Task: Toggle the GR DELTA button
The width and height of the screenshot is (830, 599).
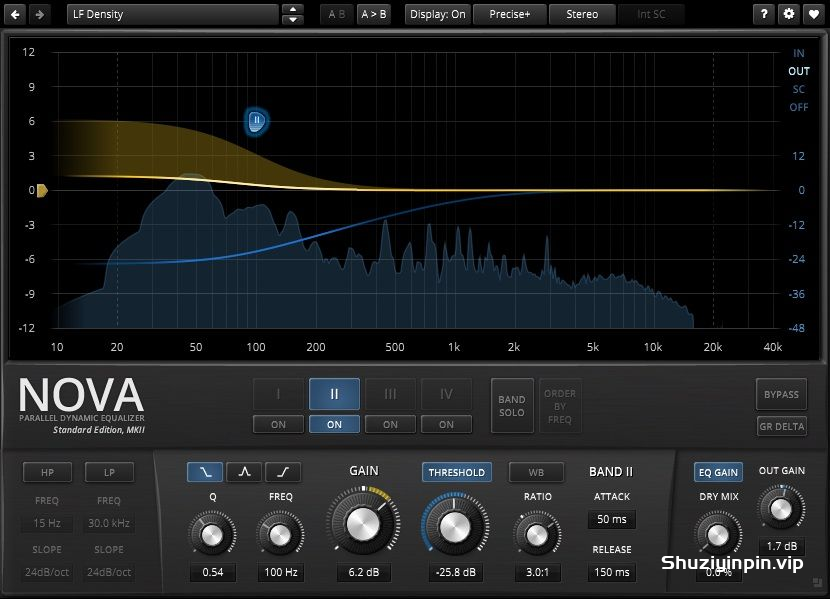Action: [781, 426]
